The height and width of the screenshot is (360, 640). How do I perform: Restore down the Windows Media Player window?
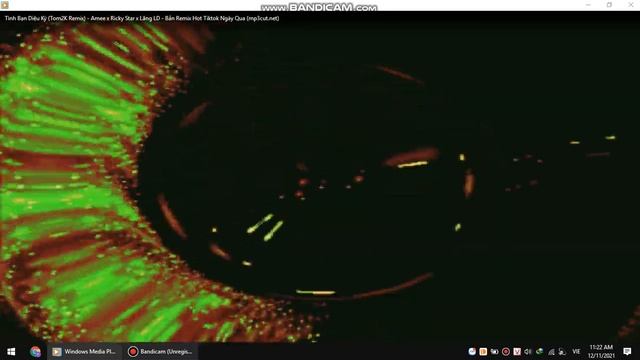pos(609,5)
